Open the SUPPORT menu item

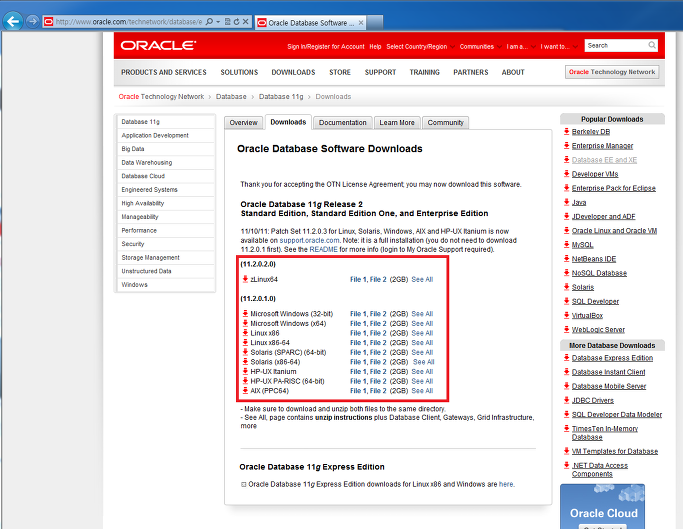tap(380, 72)
